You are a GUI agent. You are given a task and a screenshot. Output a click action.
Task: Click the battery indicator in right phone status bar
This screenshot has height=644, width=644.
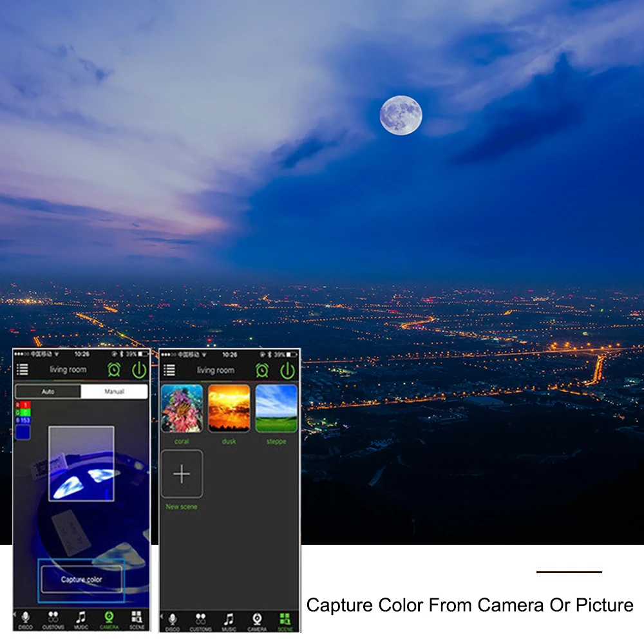click(292, 354)
